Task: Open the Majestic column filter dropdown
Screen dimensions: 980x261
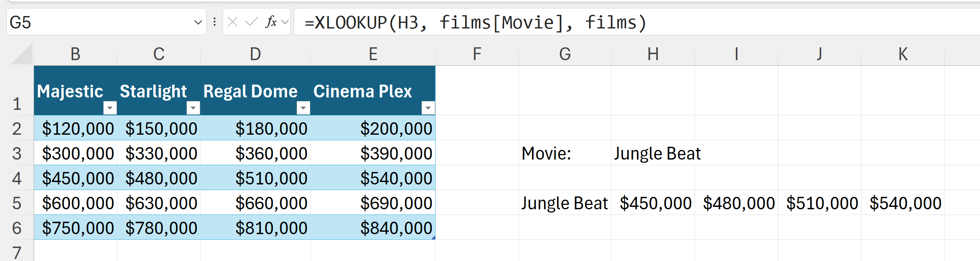Action: 110,108
